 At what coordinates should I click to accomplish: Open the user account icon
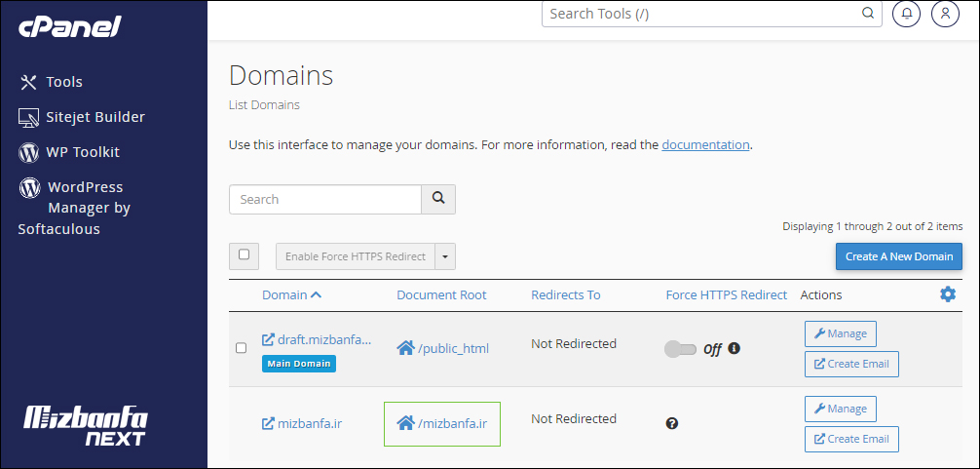coord(945,13)
